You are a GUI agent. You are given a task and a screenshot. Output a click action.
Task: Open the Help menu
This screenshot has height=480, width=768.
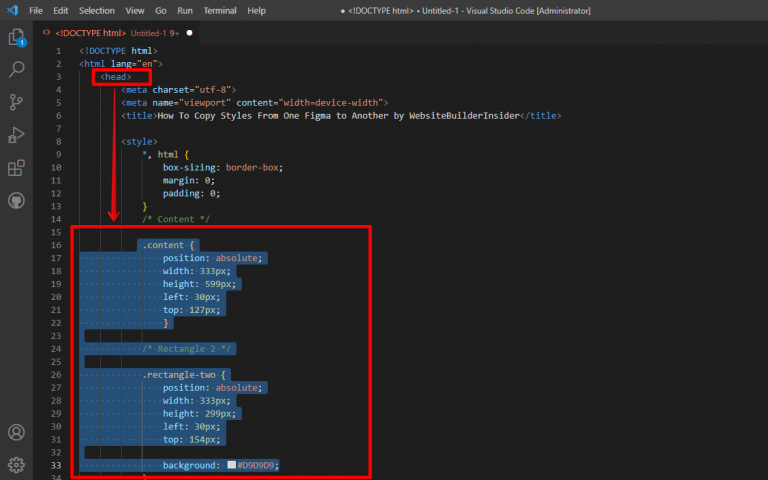(257, 10)
